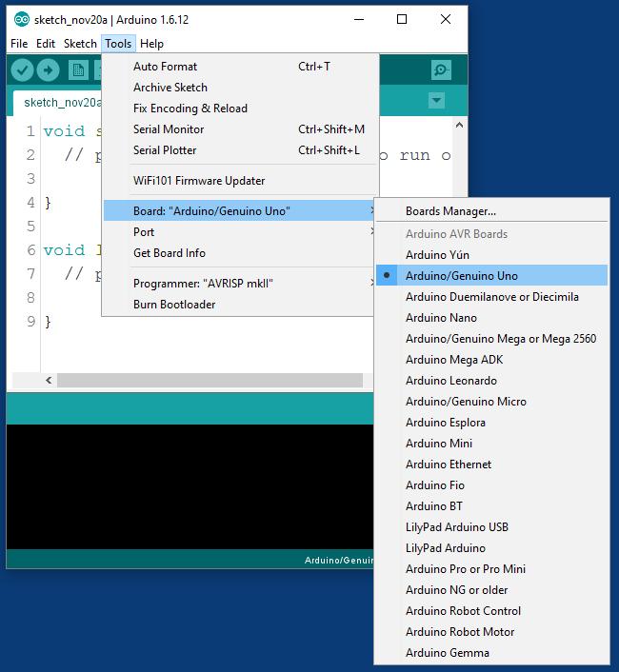Open Serial Plotter menu entry

click(240, 150)
